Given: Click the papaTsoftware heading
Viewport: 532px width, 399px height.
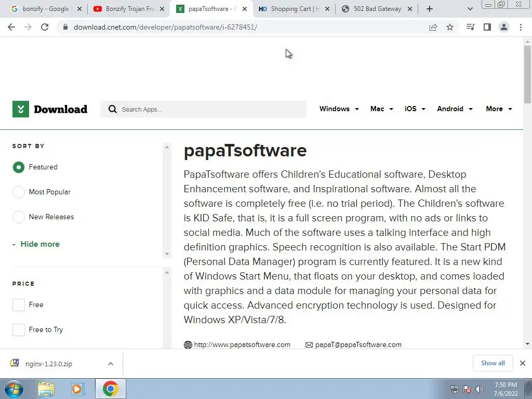Looking at the screenshot, I should click(245, 150).
